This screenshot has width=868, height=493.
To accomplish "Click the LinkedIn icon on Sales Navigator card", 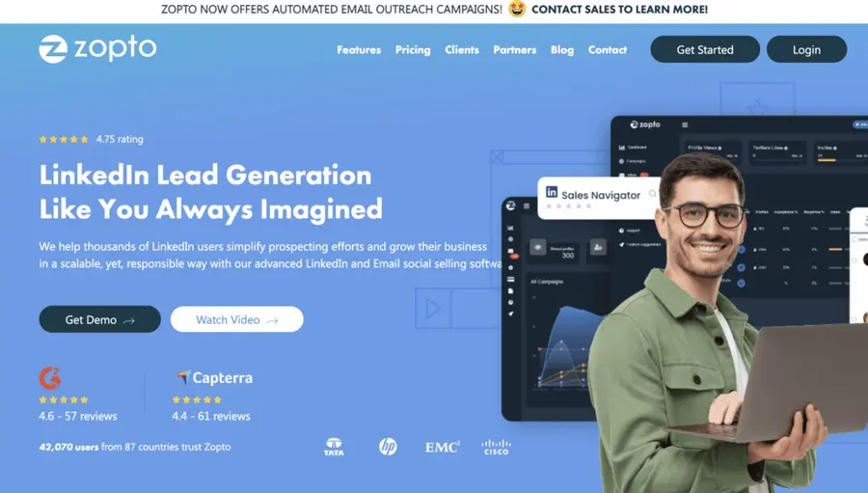I will pos(552,192).
